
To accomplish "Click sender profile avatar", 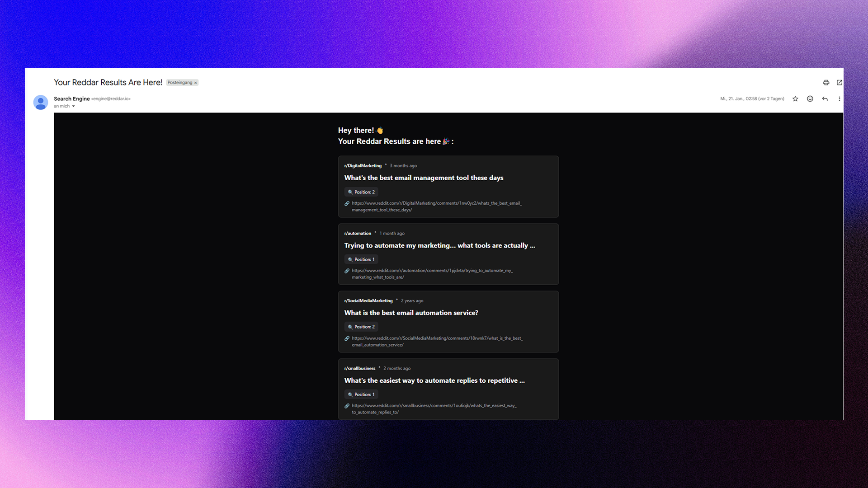I will (41, 103).
